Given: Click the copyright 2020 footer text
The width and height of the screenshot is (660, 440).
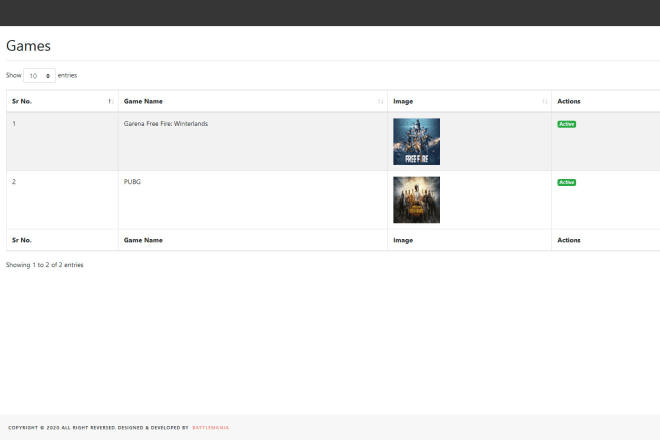Looking at the screenshot, I should pos(98,428).
